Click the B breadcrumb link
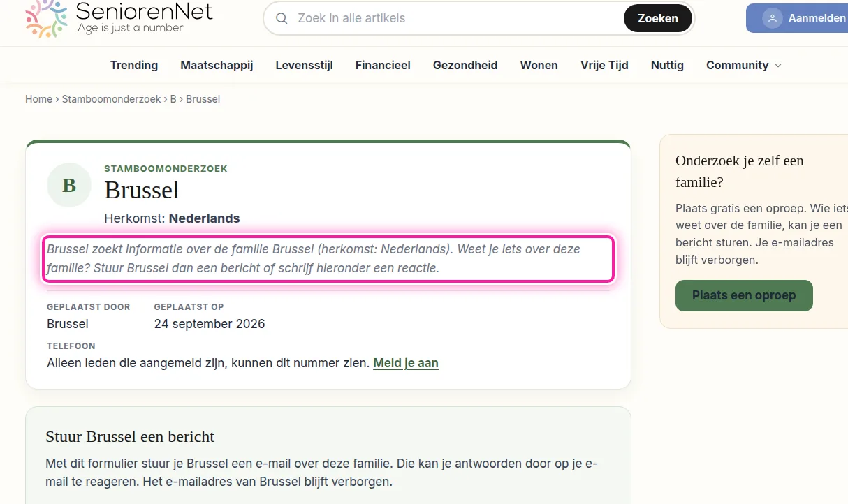The image size is (848, 504). 173,99
